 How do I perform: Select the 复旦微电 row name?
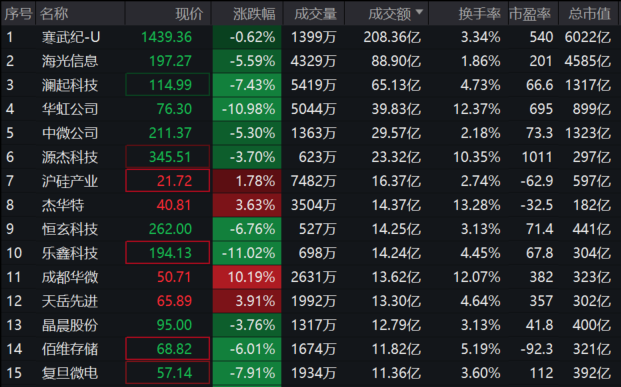tap(70, 373)
